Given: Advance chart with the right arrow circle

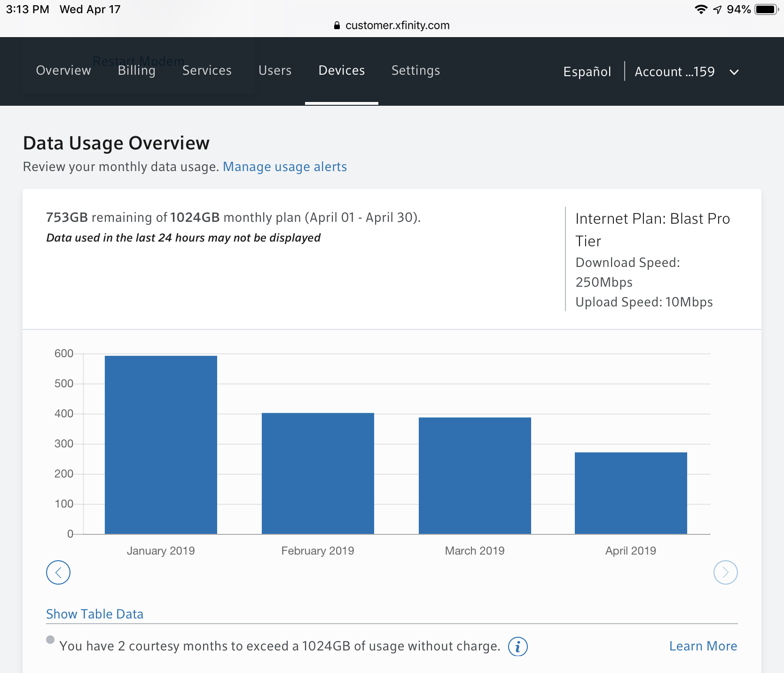Looking at the screenshot, I should 726,572.
